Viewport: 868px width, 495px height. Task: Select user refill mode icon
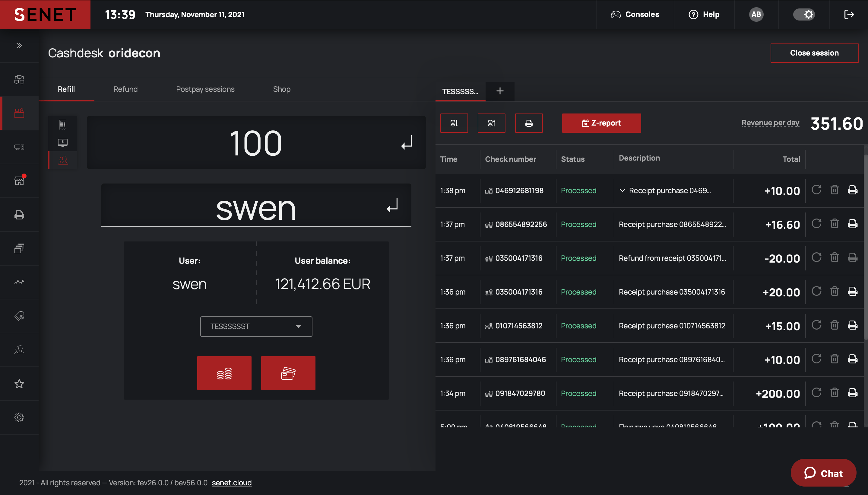coord(63,160)
